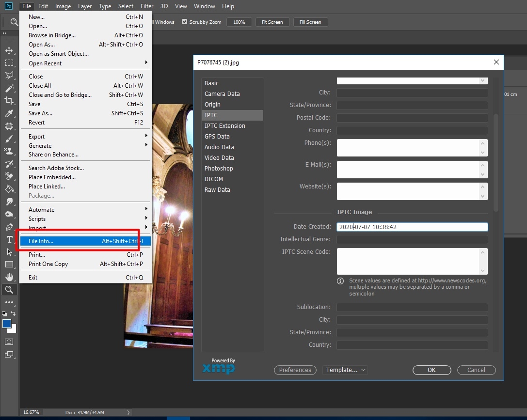
Task: Toggle the Scrubby Zoom checkbox
Action: tap(184, 22)
